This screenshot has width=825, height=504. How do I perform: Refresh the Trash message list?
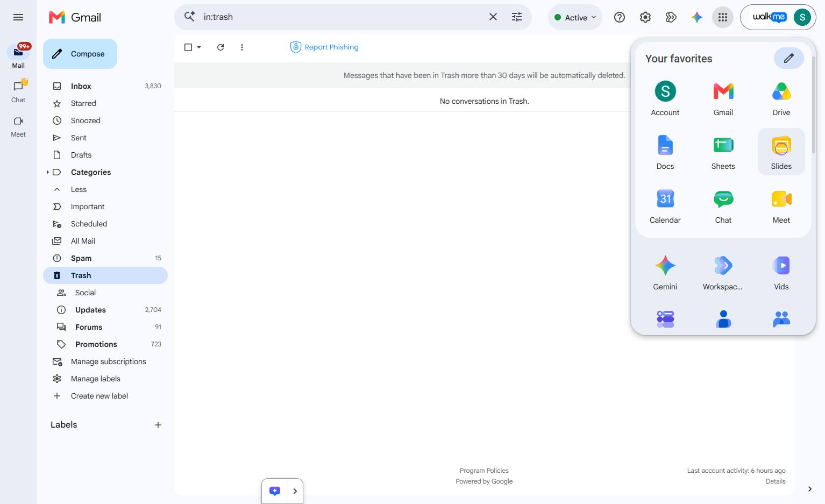coord(221,47)
